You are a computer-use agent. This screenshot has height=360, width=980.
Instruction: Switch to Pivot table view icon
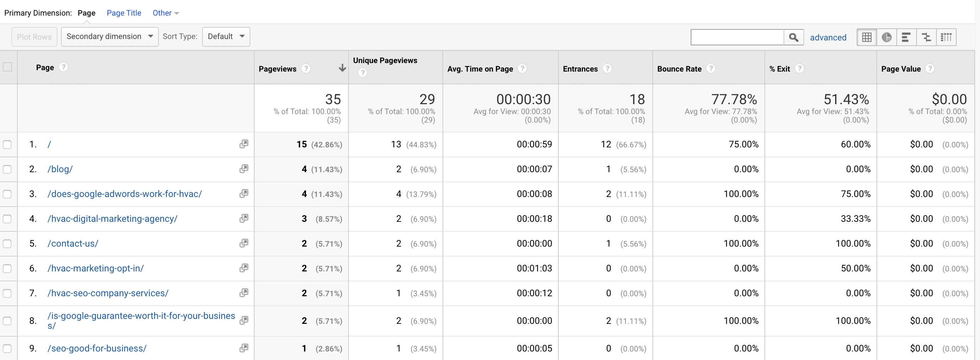point(946,37)
